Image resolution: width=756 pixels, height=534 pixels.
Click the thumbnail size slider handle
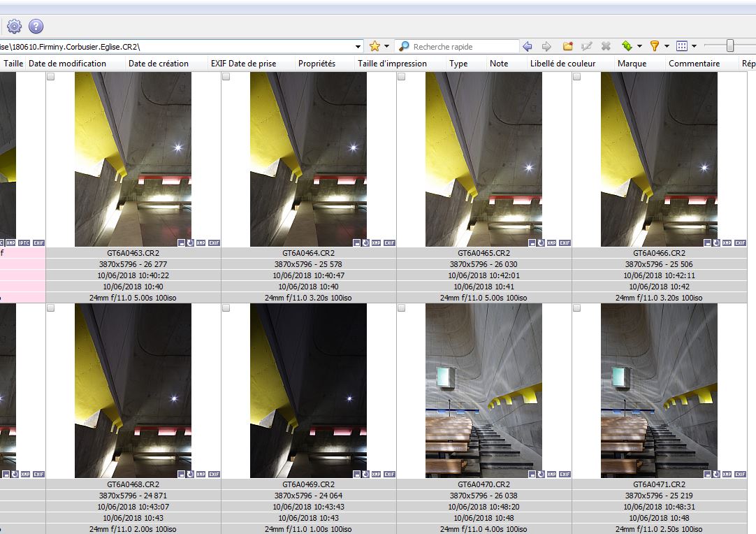(730, 46)
